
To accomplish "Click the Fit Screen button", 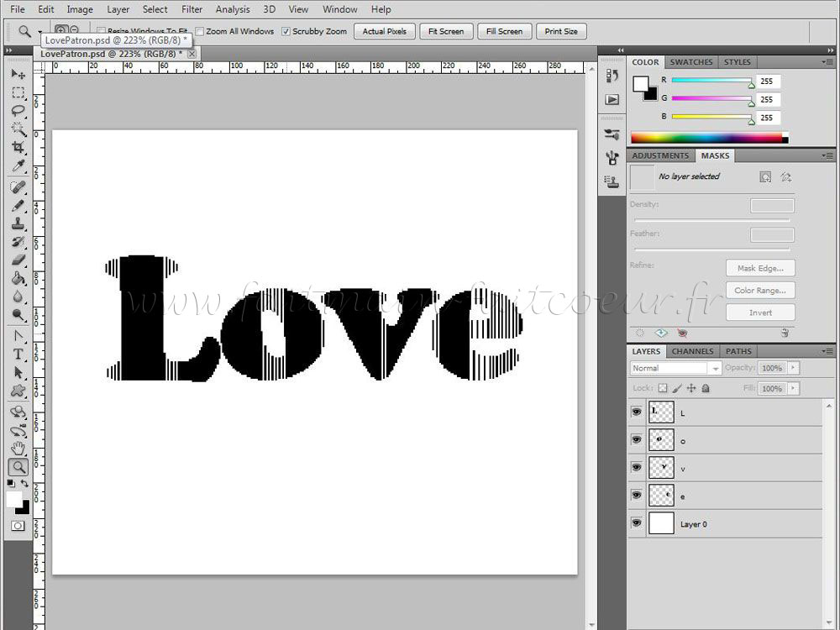I will pos(446,32).
